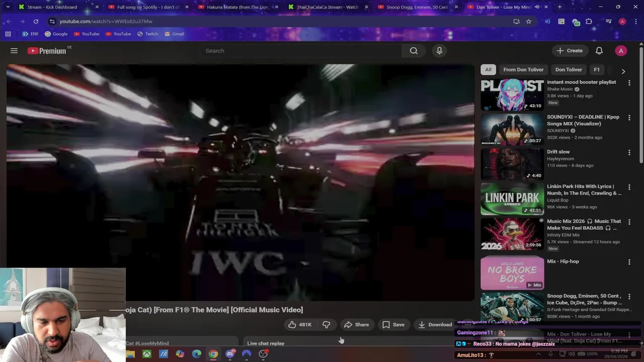This screenshot has width=644, height=362.
Task: Open the YouTube account avatar menu
Action: click(621, 51)
